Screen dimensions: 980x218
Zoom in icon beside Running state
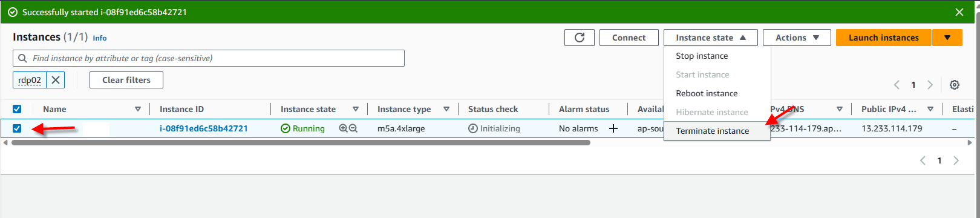coord(344,128)
